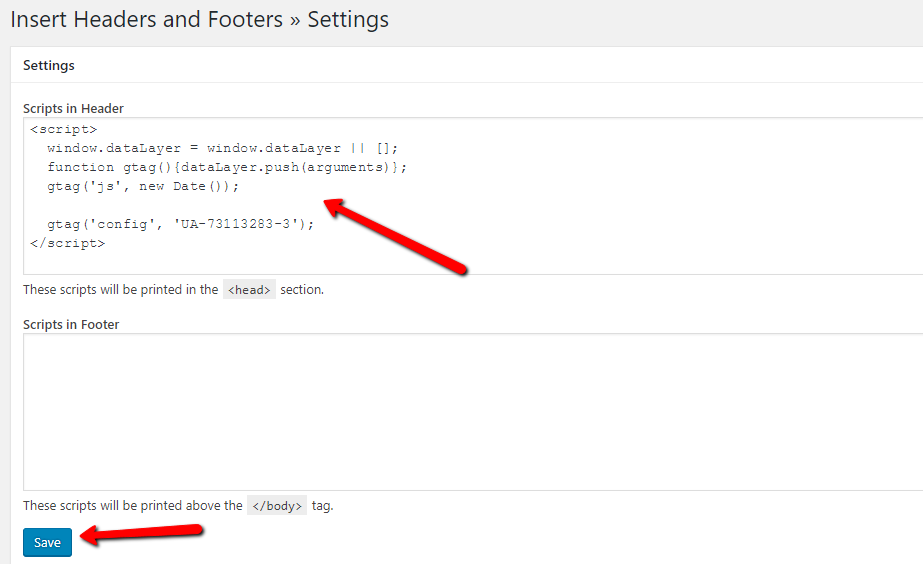
Task: Click 'These scripts will be printed above the' text
Action: (132, 506)
